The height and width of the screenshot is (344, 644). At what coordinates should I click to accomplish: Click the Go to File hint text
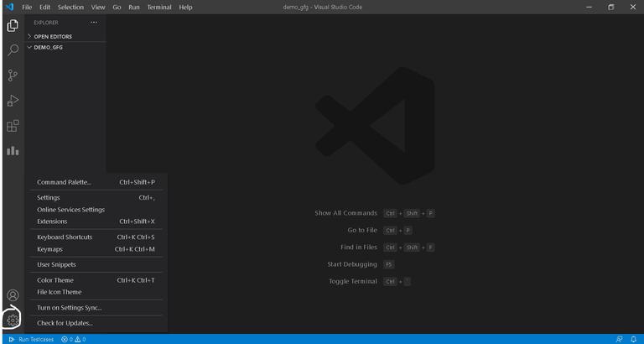pyautogui.click(x=362, y=230)
